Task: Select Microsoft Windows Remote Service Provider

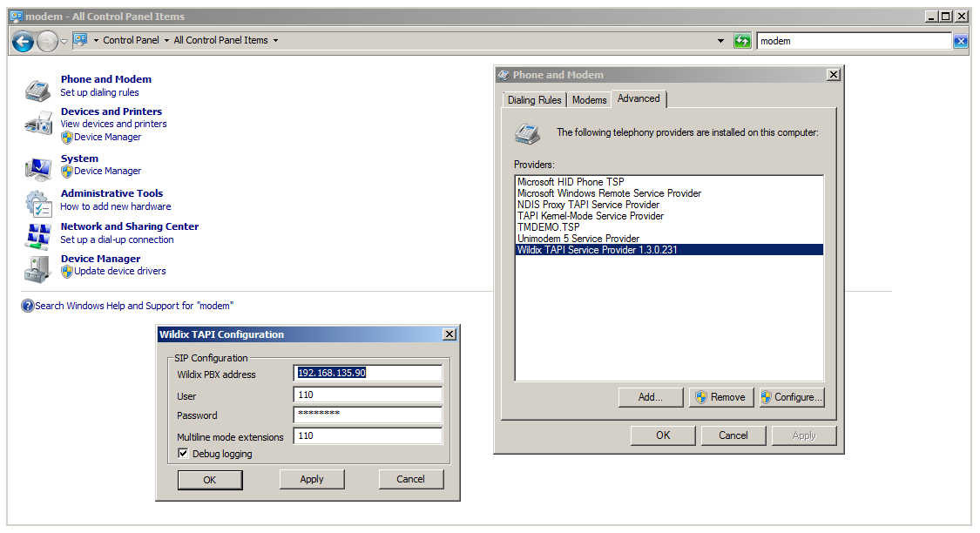Action: (x=669, y=193)
